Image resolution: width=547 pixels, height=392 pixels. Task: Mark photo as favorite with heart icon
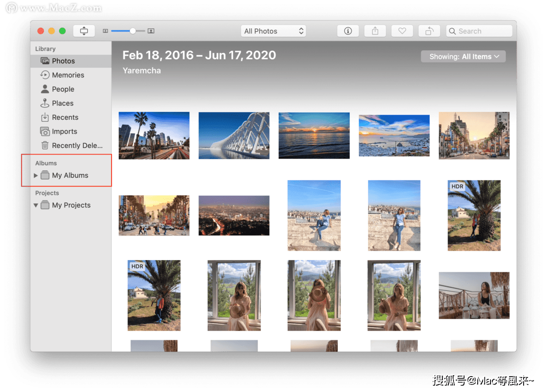402,31
